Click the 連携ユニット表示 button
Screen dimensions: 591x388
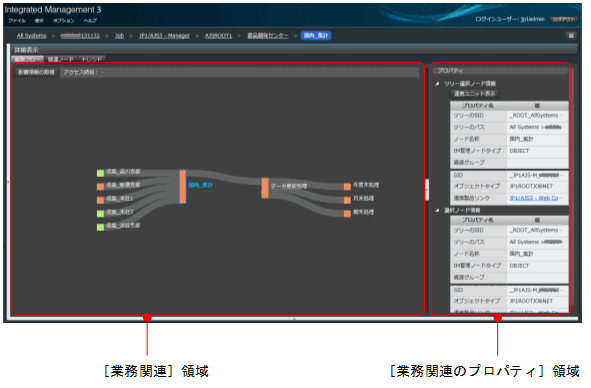tap(475, 94)
